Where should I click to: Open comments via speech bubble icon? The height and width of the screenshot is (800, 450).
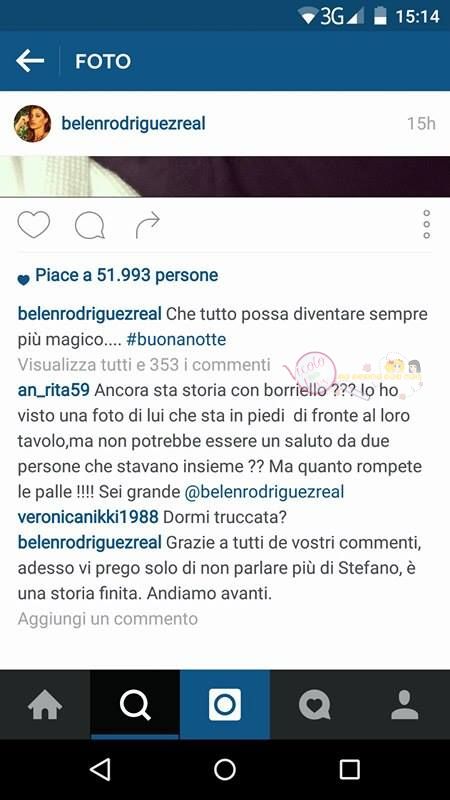90,226
